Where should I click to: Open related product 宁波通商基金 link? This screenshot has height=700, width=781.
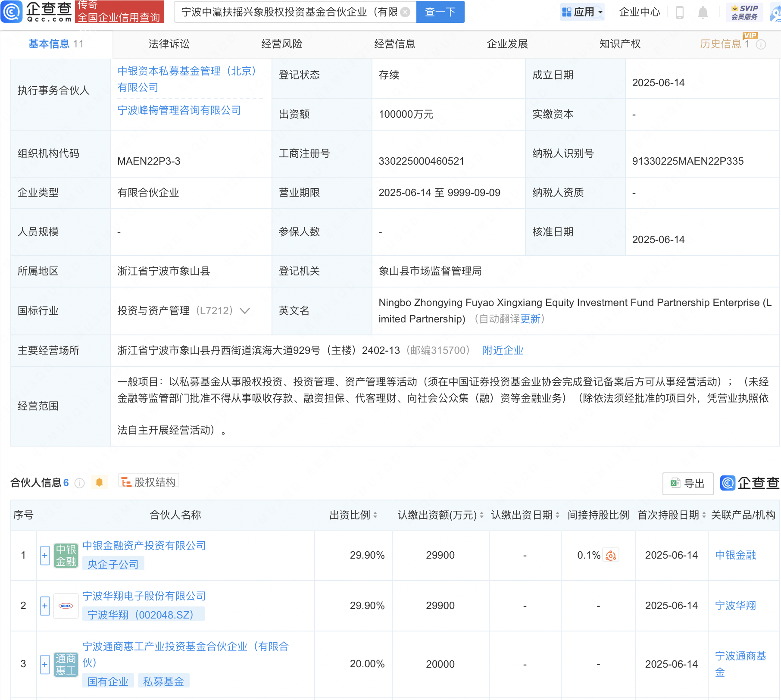[x=740, y=664]
